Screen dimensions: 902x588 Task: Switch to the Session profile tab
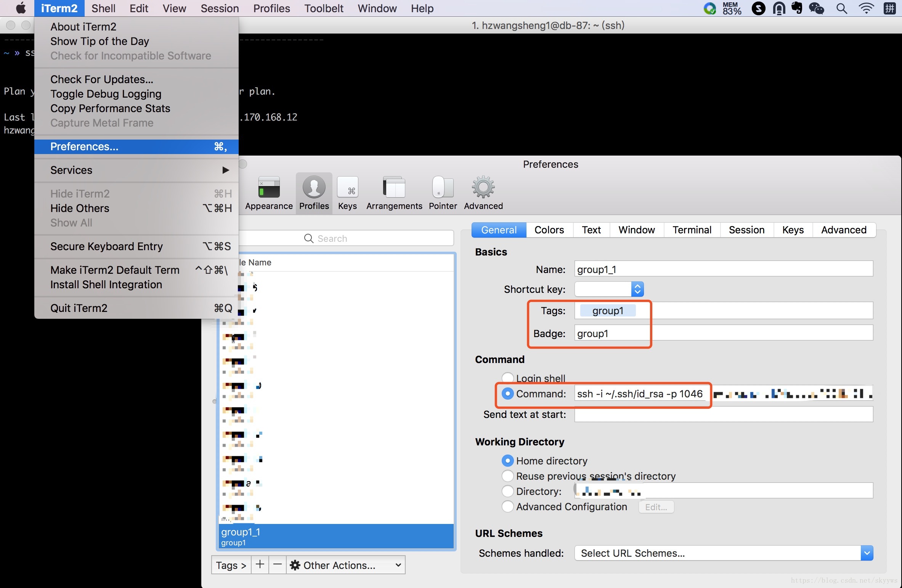click(746, 230)
